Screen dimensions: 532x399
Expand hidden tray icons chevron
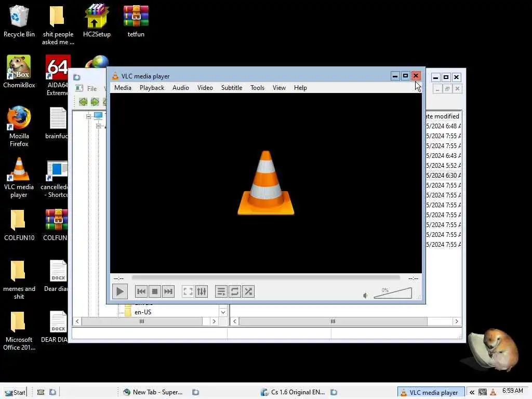(x=472, y=393)
